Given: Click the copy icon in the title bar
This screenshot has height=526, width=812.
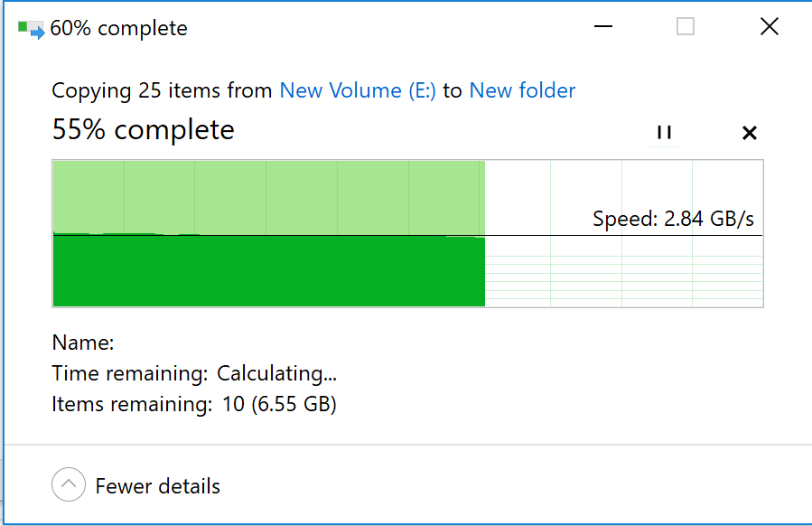Looking at the screenshot, I should tap(31, 29).
